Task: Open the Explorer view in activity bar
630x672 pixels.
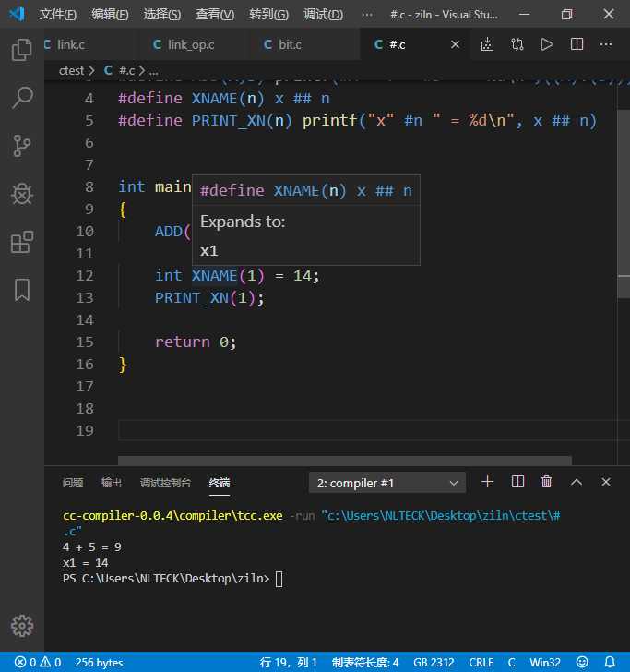Action: pyautogui.click(x=22, y=49)
